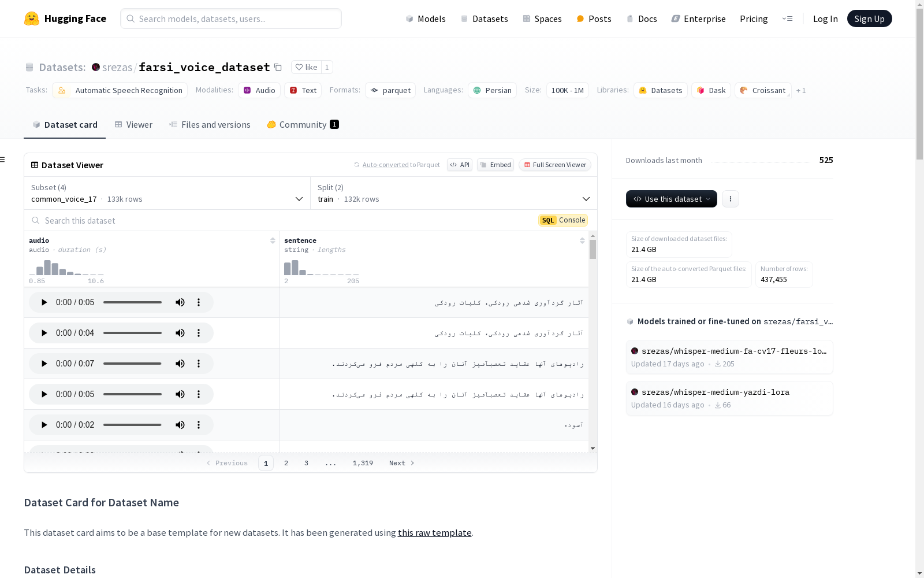
Task: Mute the third audio sample
Action: [180, 363]
